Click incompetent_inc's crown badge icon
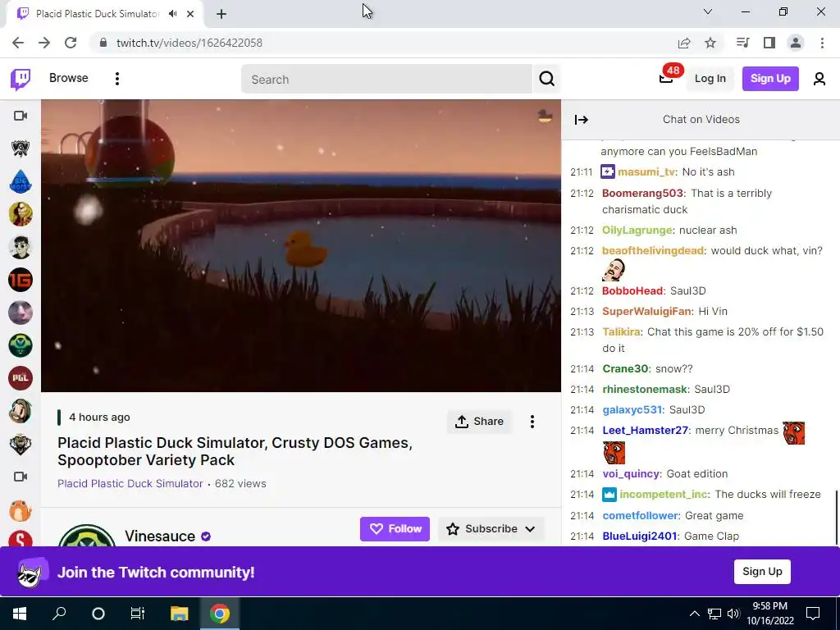 609,495
